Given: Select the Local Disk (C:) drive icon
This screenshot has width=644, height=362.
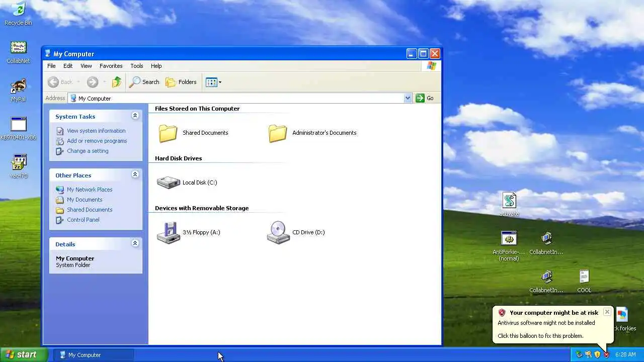Looking at the screenshot, I should (169, 183).
